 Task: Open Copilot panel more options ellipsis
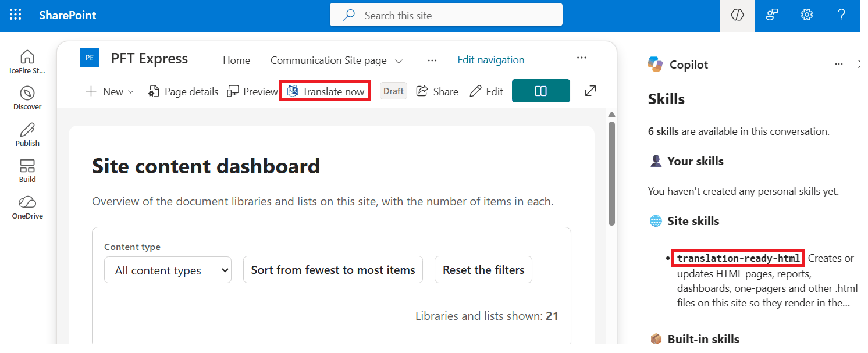pyautogui.click(x=839, y=64)
